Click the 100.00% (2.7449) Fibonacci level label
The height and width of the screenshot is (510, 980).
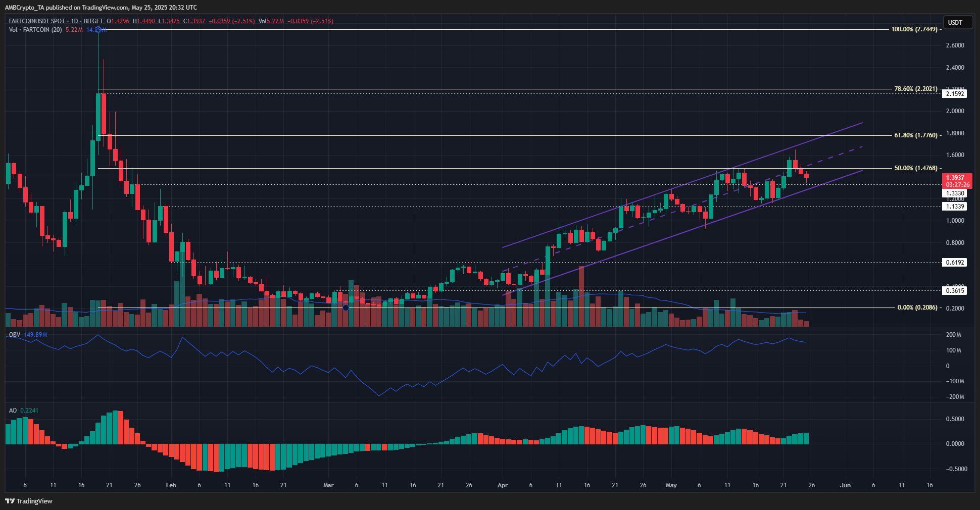(914, 29)
